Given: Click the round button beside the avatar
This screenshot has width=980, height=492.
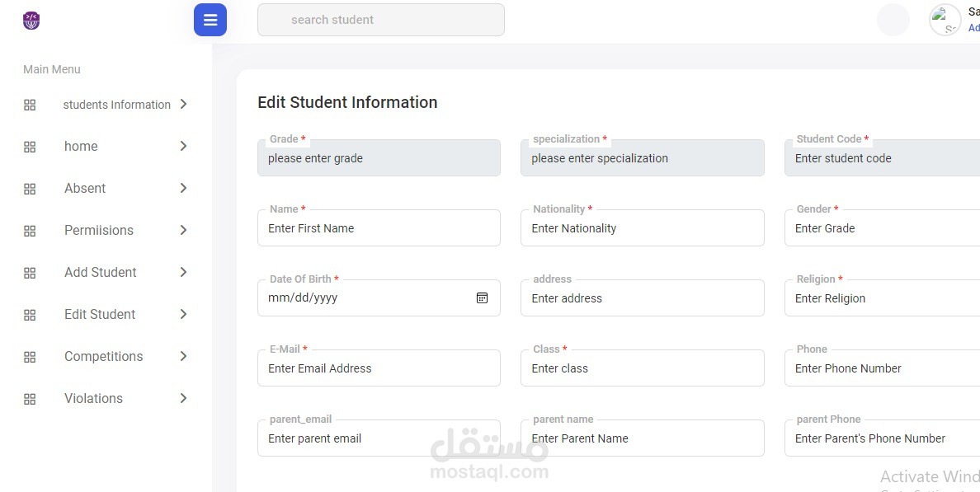Looking at the screenshot, I should click(x=893, y=20).
